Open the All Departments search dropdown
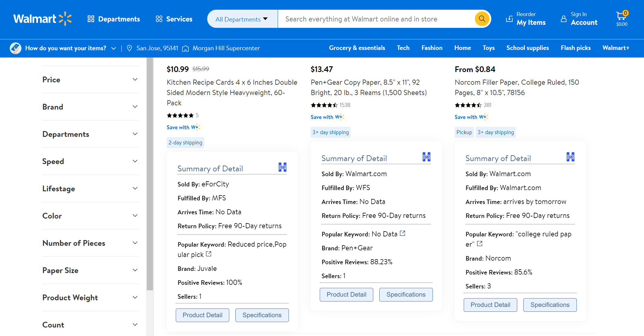 pyautogui.click(x=242, y=19)
